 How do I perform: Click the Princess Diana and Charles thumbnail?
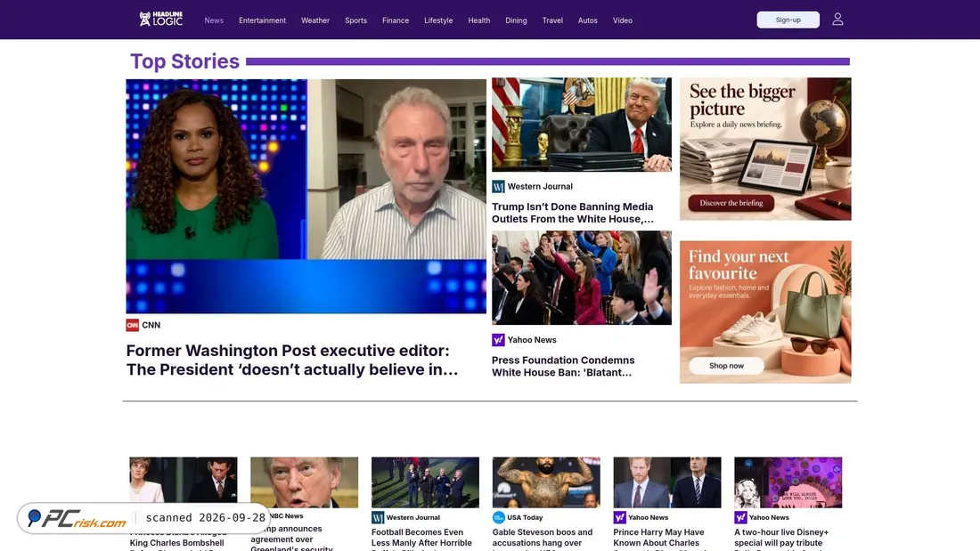pos(184,480)
